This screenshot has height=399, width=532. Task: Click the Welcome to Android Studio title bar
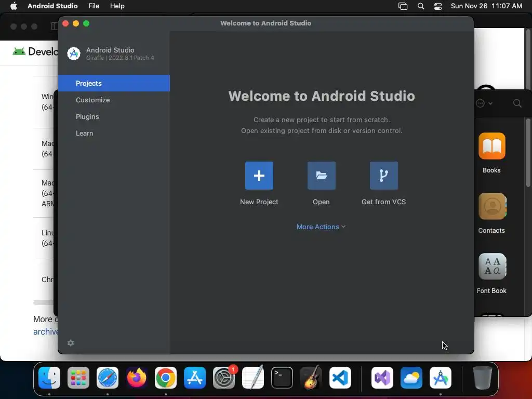point(265,23)
